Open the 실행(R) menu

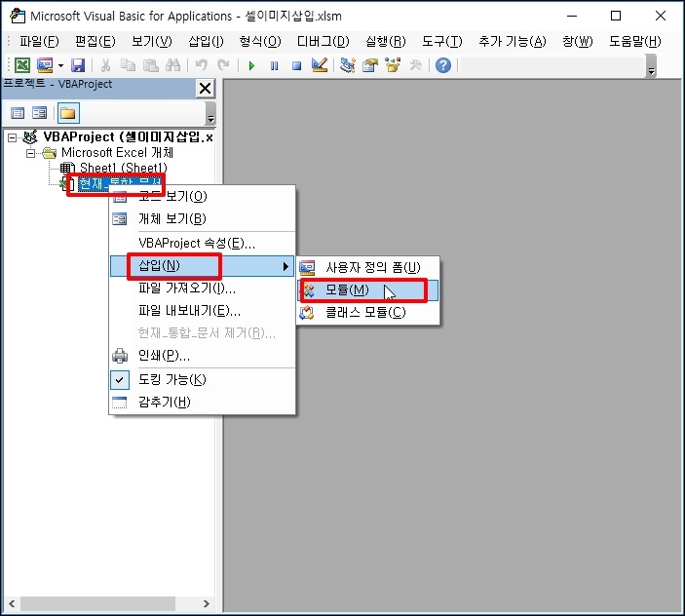(386, 42)
